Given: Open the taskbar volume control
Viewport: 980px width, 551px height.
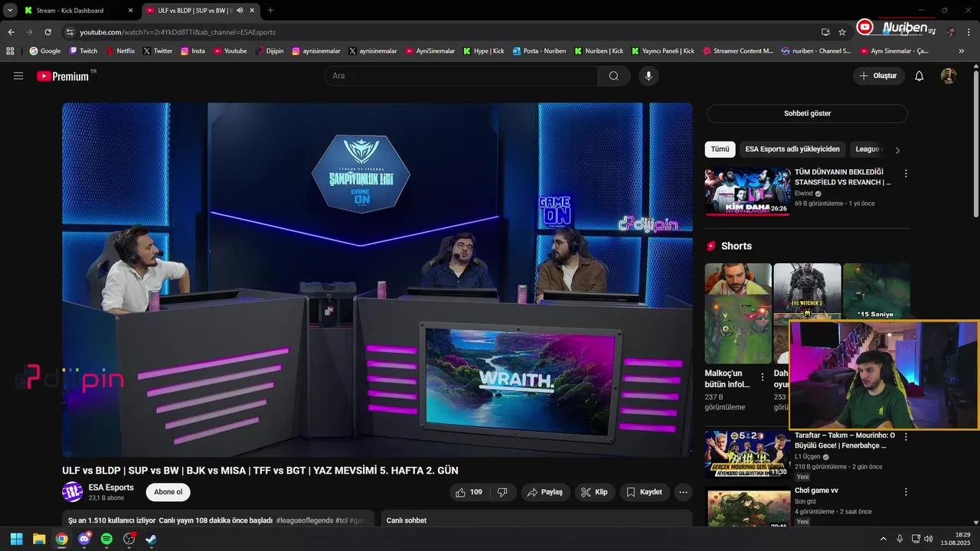Looking at the screenshot, I should pyautogui.click(x=928, y=539).
